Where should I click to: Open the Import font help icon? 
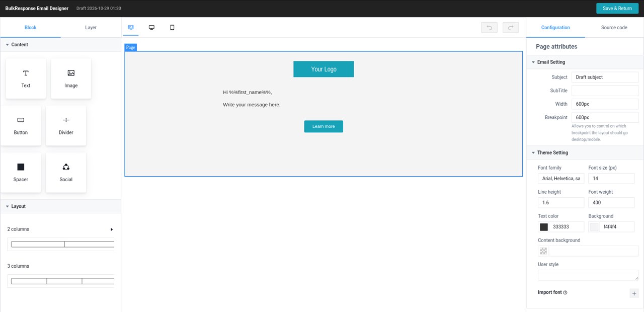[x=565, y=292]
